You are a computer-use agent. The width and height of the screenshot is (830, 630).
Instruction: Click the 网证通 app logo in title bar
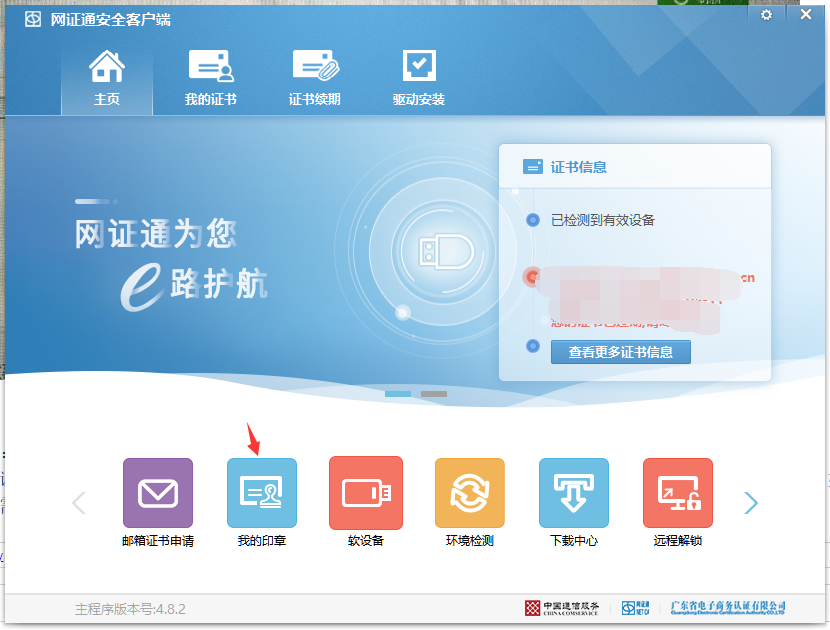[x=33, y=20]
